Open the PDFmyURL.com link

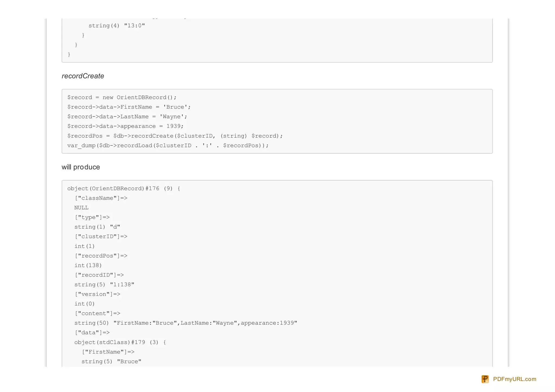tap(514, 379)
